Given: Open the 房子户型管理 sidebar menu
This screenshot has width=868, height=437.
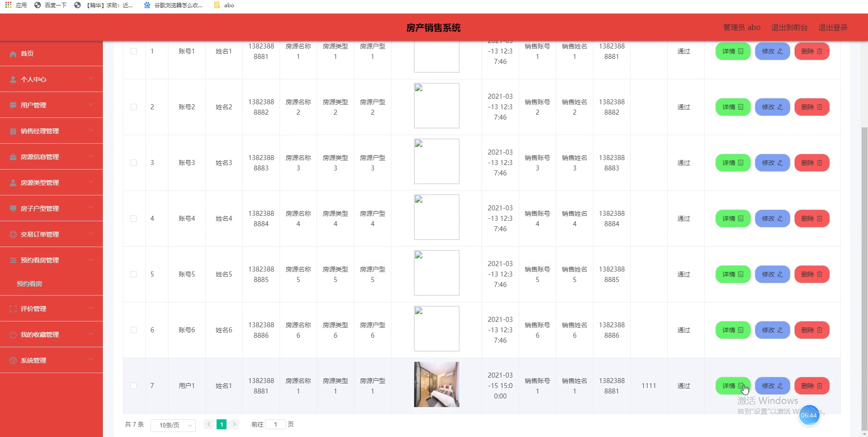Looking at the screenshot, I should click(51, 209).
